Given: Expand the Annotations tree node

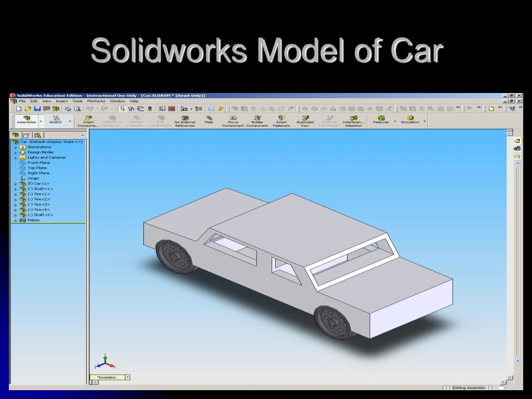Looking at the screenshot, I should point(15,147).
